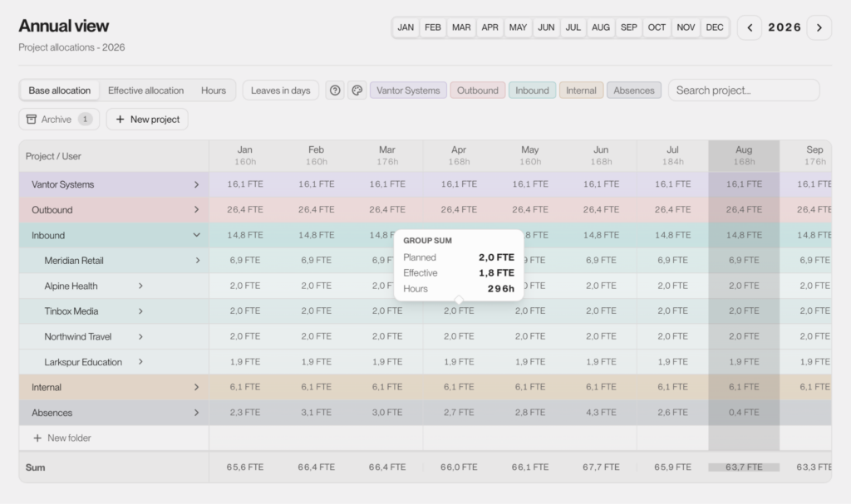The image size is (851, 504).
Task: Click the plus icon beside New folder
Action: pyautogui.click(x=37, y=438)
